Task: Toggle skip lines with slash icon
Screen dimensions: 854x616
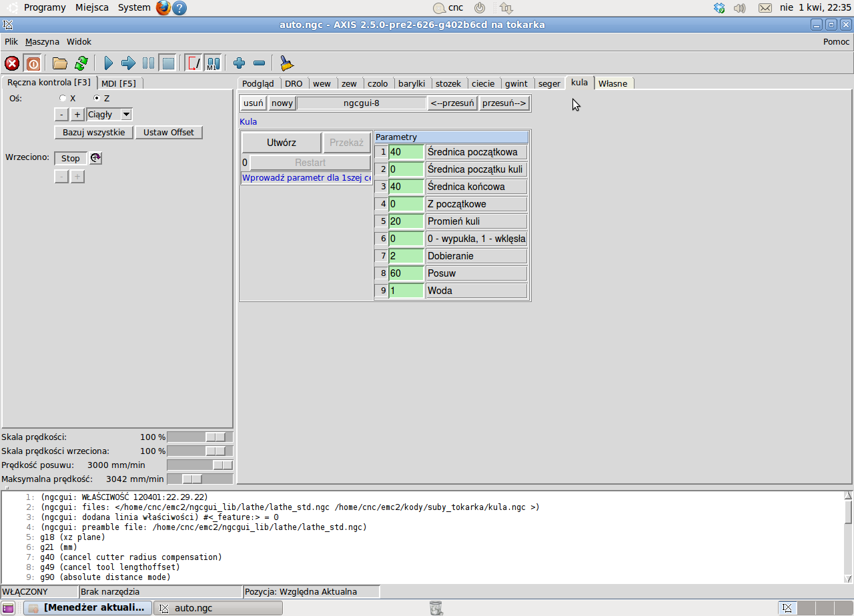Action: pyautogui.click(x=193, y=63)
